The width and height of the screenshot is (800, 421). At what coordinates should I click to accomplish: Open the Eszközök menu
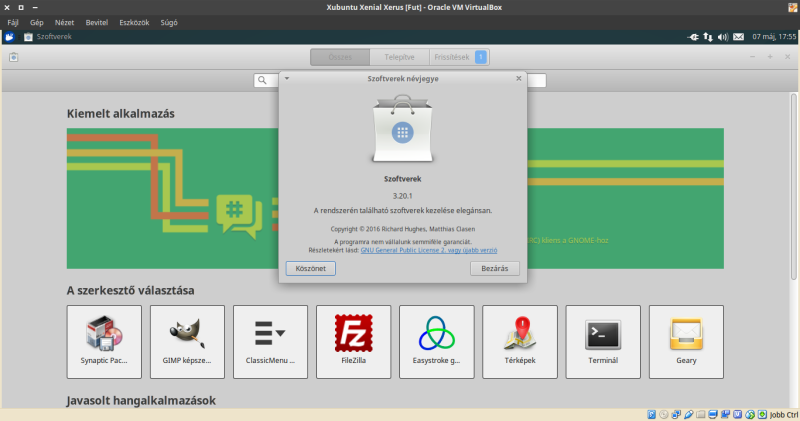[134, 22]
